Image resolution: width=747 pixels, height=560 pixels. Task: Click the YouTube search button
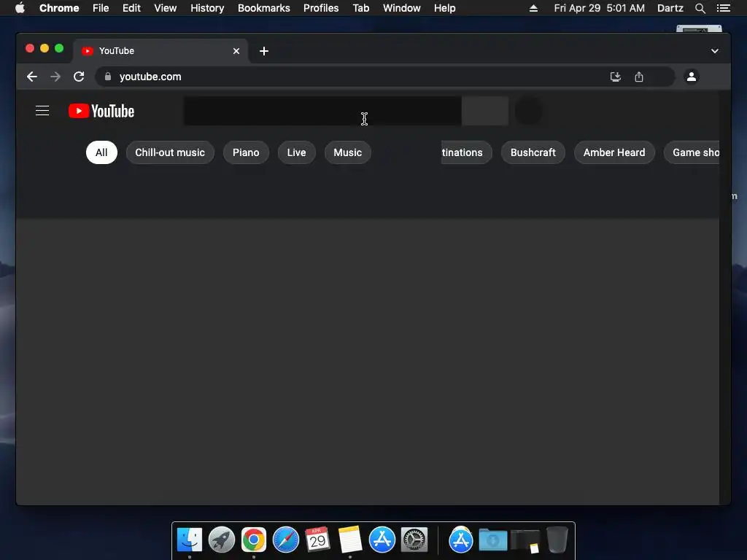click(485, 111)
